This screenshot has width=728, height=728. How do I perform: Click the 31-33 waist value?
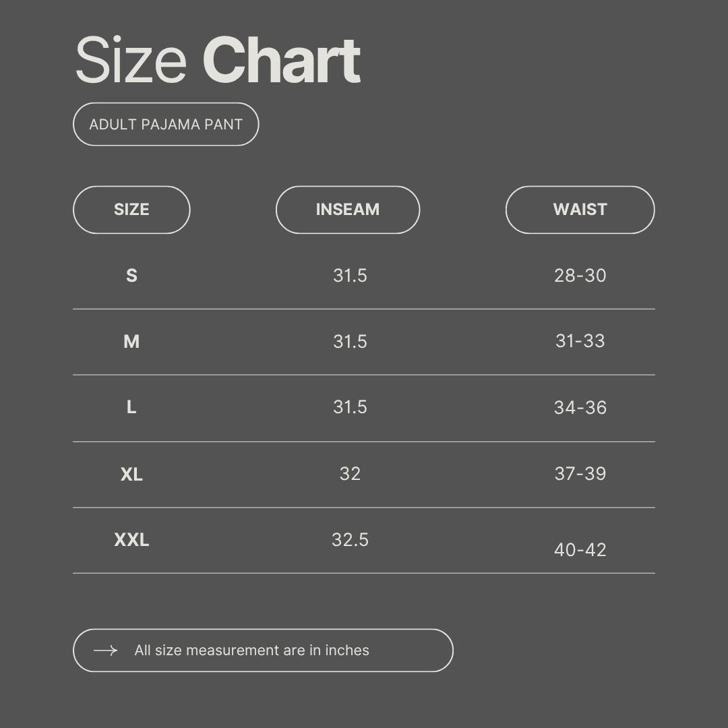(x=580, y=341)
